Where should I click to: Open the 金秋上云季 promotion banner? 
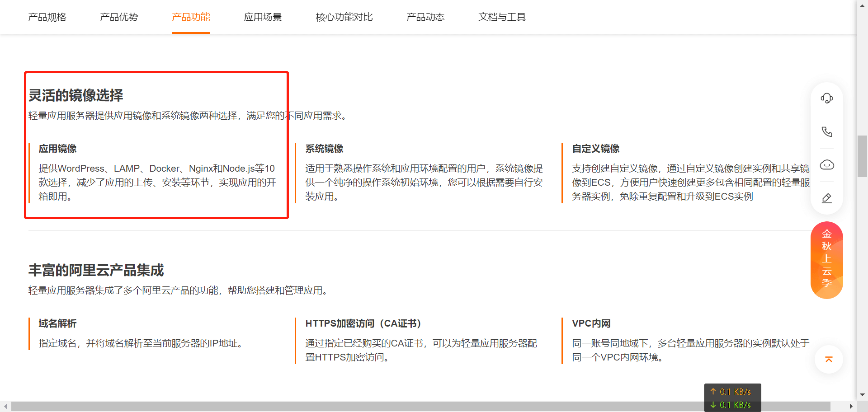click(x=826, y=260)
